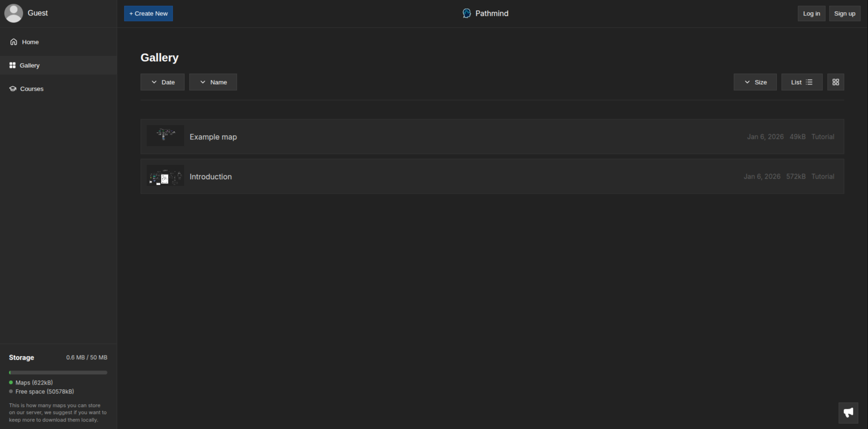Click the Create New button
Image resolution: width=868 pixels, height=429 pixels.
(148, 13)
